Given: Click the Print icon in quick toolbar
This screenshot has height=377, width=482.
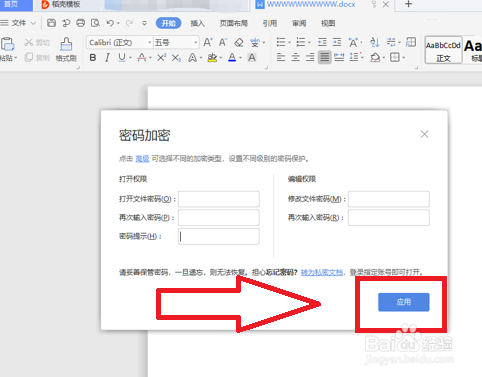Looking at the screenshot, I should click(x=80, y=23).
